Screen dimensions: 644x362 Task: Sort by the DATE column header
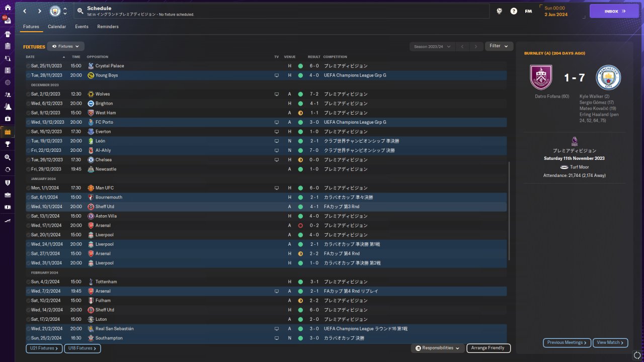point(30,57)
